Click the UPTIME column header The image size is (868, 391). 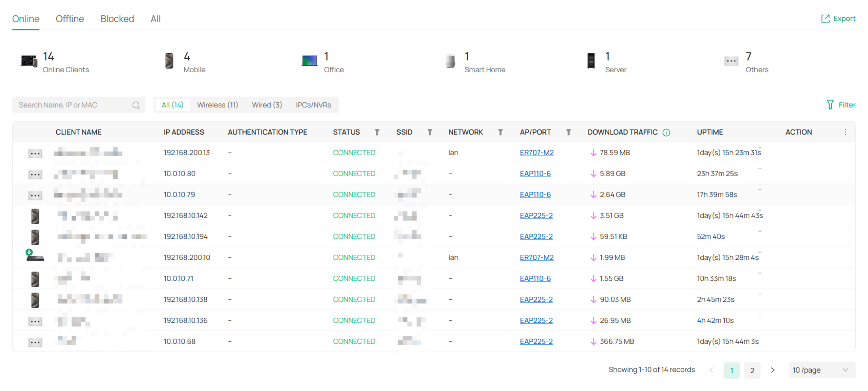tap(709, 132)
